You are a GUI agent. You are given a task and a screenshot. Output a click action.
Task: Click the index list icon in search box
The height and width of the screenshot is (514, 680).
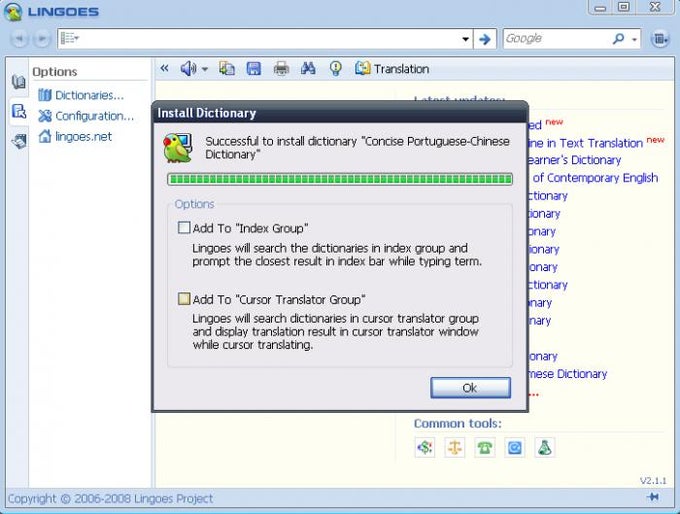click(69, 39)
